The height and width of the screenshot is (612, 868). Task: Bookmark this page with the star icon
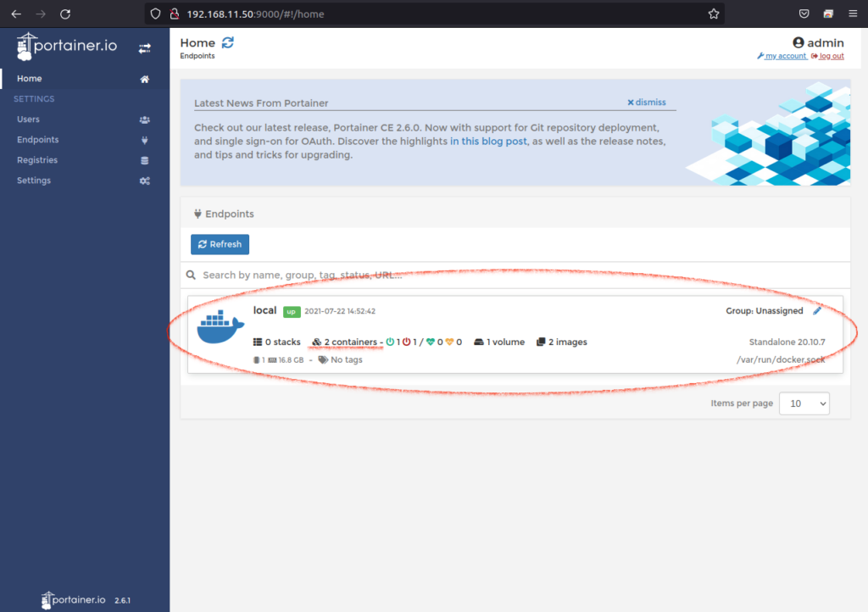714,14
